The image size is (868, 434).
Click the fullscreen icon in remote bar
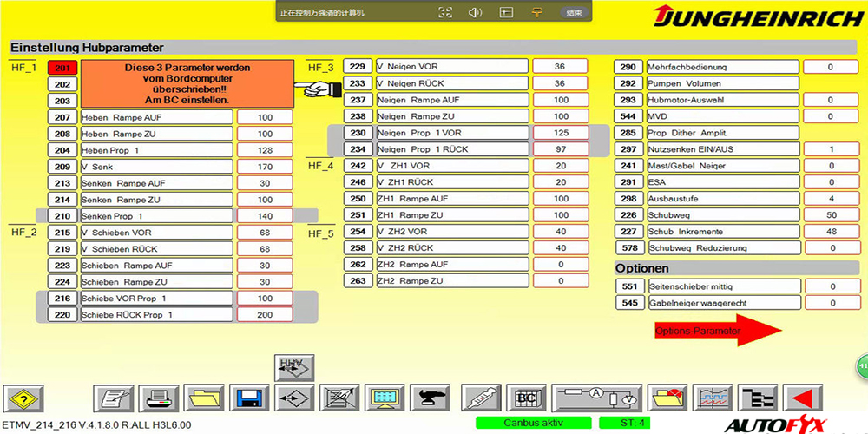[x=445, y=13]
